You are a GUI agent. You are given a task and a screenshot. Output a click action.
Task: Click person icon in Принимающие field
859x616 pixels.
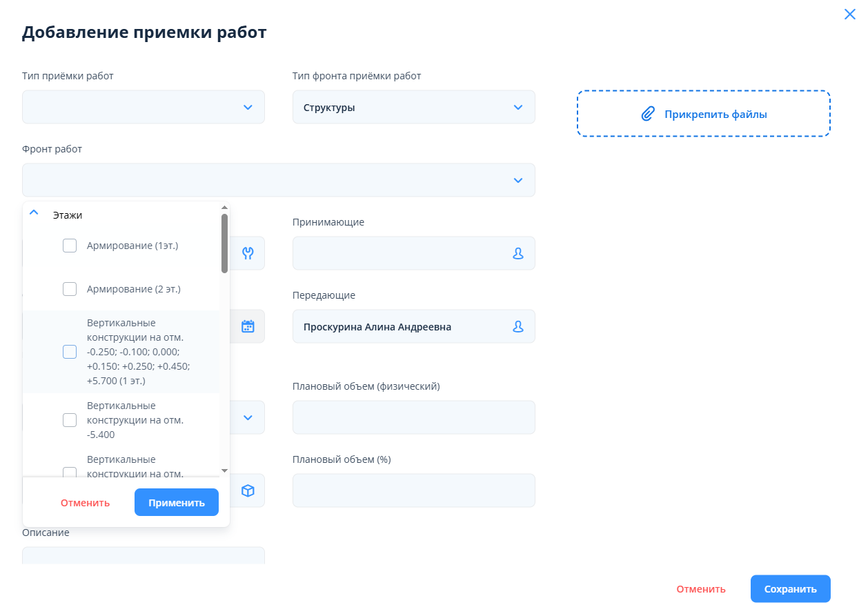[x=518, y=253]
